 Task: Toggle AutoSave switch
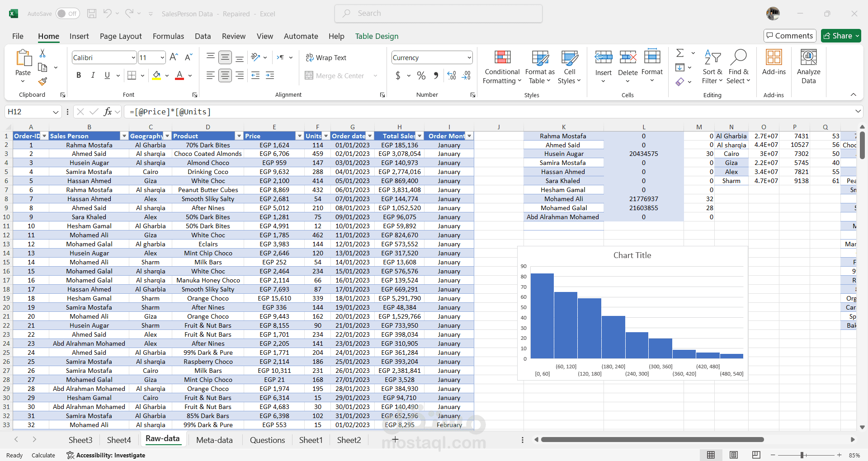[68, 14]
